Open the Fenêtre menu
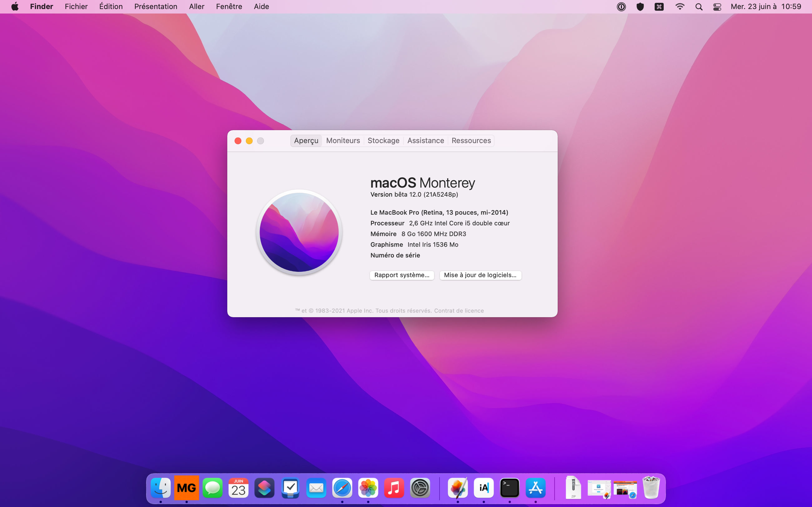Image resolution: width=812 pixels, height=507 pixels. [229, 6]
